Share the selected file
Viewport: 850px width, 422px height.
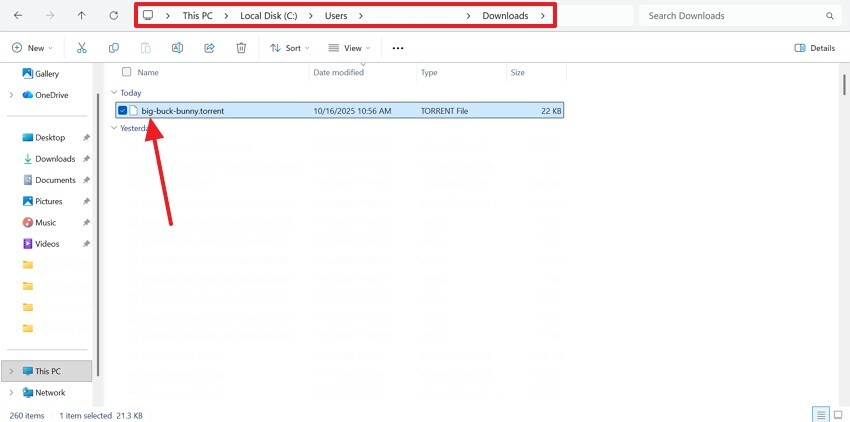click(x=209, y=48)
